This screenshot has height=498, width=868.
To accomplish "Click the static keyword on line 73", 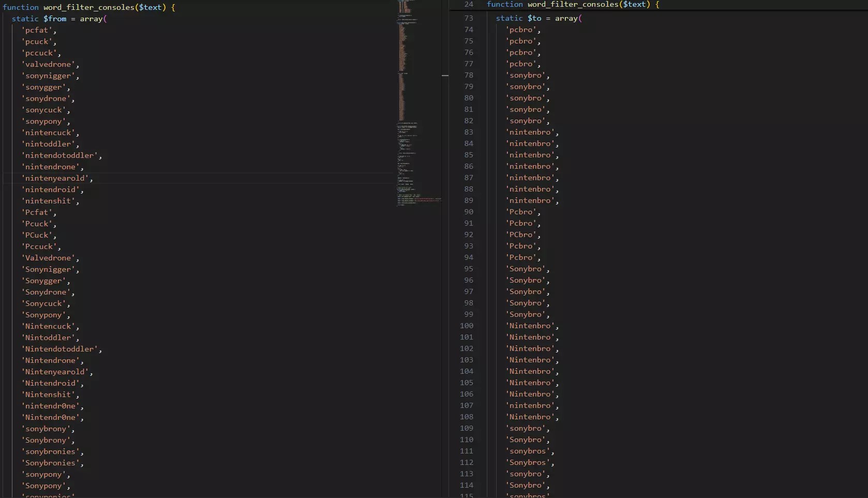I will [x=509, y=18].
